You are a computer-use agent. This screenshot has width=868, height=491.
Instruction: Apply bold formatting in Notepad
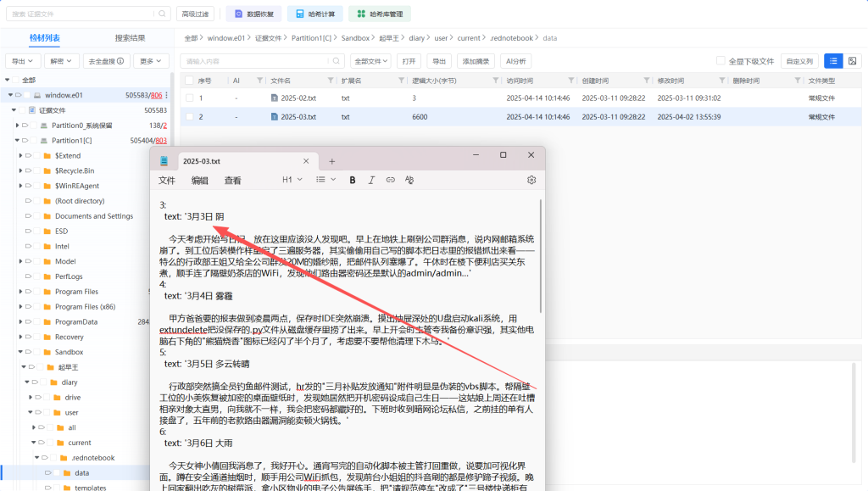tap(353, 180)
